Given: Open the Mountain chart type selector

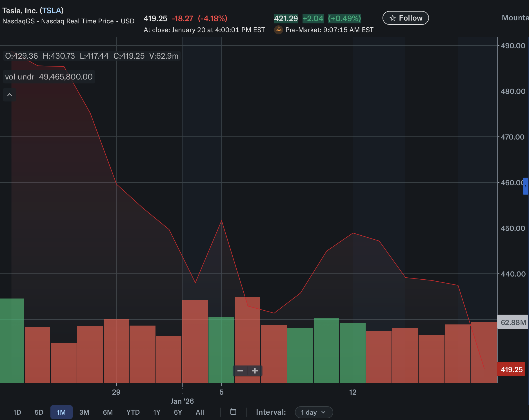Looking at the screenshot, I should pyautogui.click(x=515, y=18).
